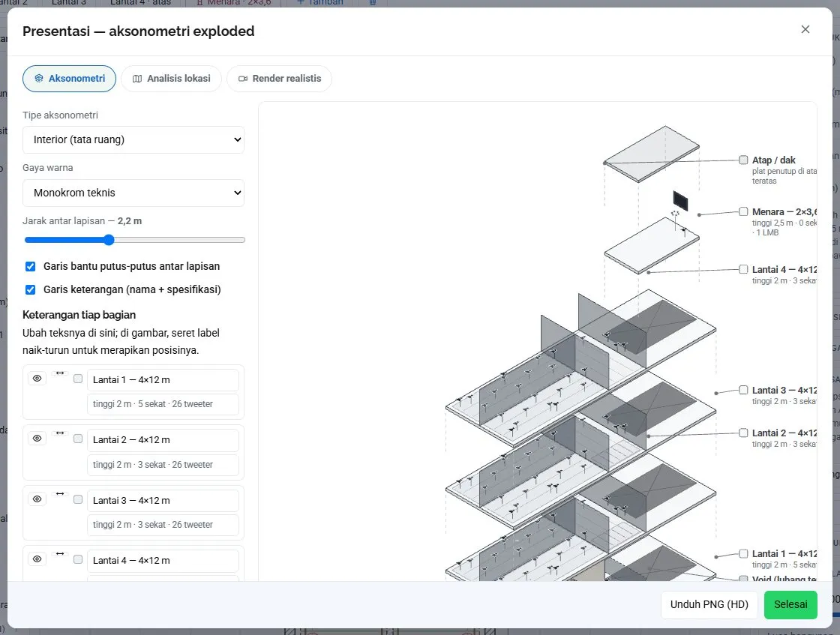Edit the Lantai 3 — 4×12 m name field
The width and height of the screenshot is (840, 635).
pos(163,501)
